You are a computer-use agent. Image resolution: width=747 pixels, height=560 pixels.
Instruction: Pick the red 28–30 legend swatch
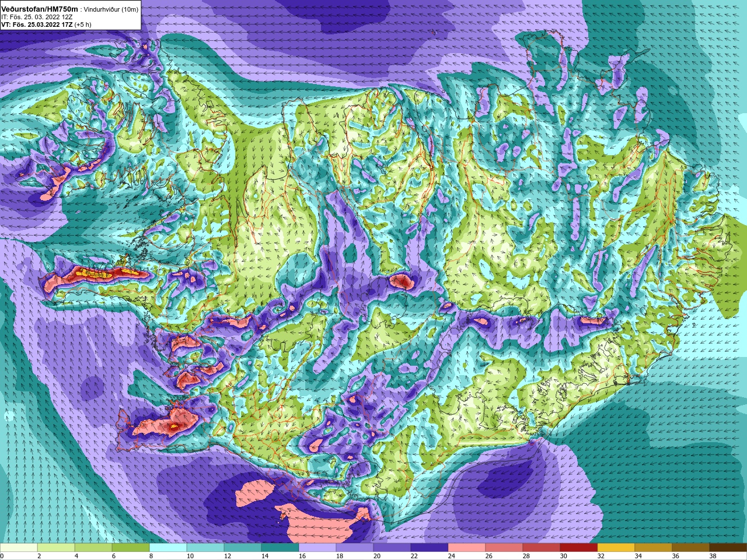pyautogui.click(x=542, y=548)
